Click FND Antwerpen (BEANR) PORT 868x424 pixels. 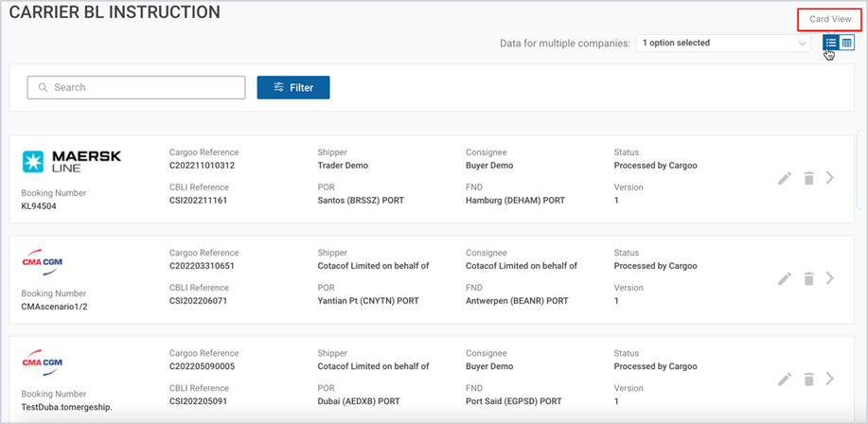517,301
